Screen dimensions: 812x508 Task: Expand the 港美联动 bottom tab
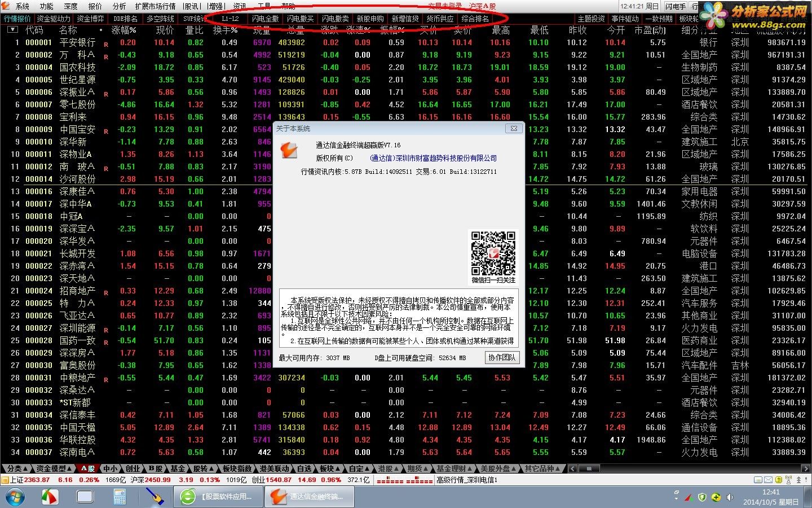(x=275, y=468)
